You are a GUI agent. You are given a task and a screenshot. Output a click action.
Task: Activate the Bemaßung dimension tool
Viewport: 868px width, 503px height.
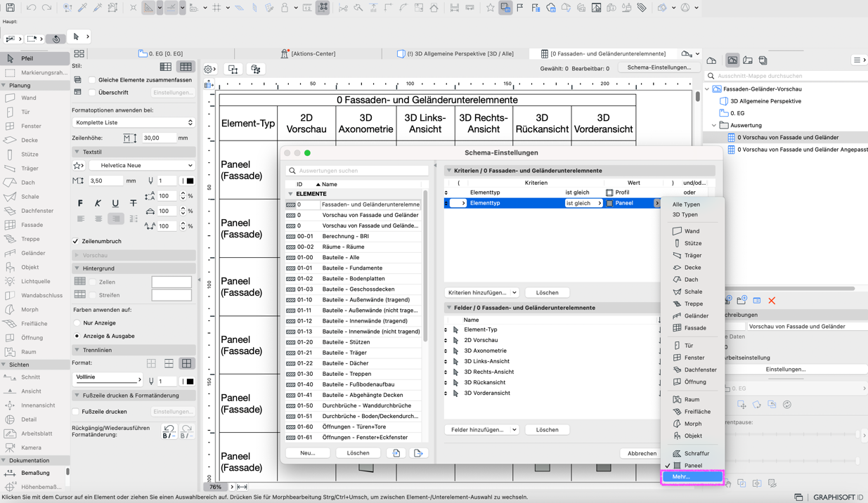[x=34, y=473]
